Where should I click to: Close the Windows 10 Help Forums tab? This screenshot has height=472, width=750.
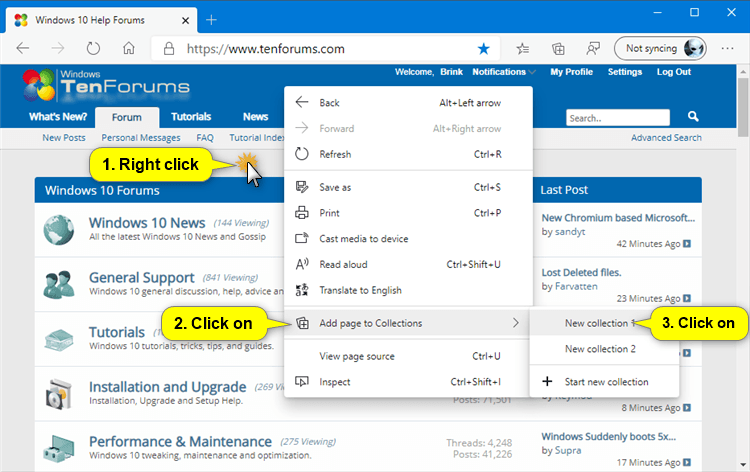point(186,21)
